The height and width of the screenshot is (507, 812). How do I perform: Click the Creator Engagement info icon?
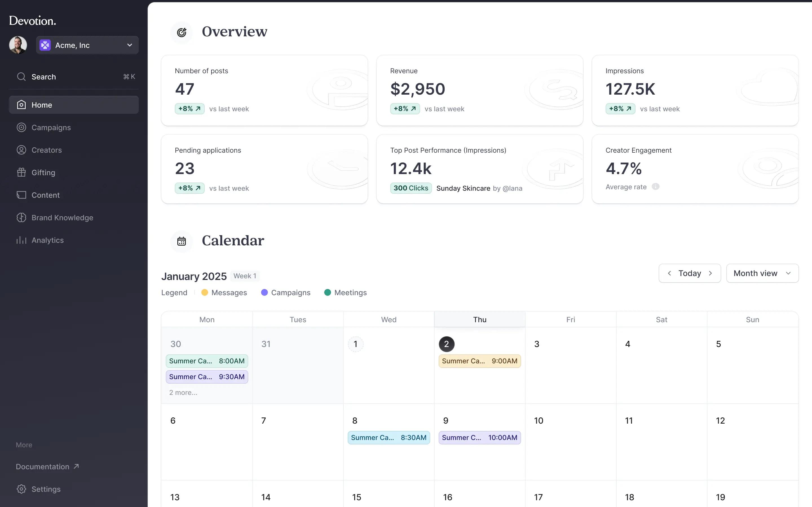pyautogui.click(x=655, y=187)
